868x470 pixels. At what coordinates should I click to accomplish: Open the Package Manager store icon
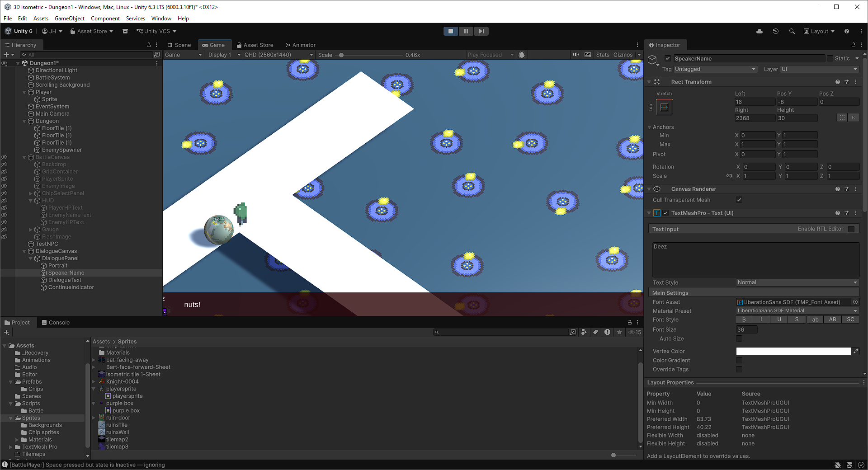tap(125, 31)
